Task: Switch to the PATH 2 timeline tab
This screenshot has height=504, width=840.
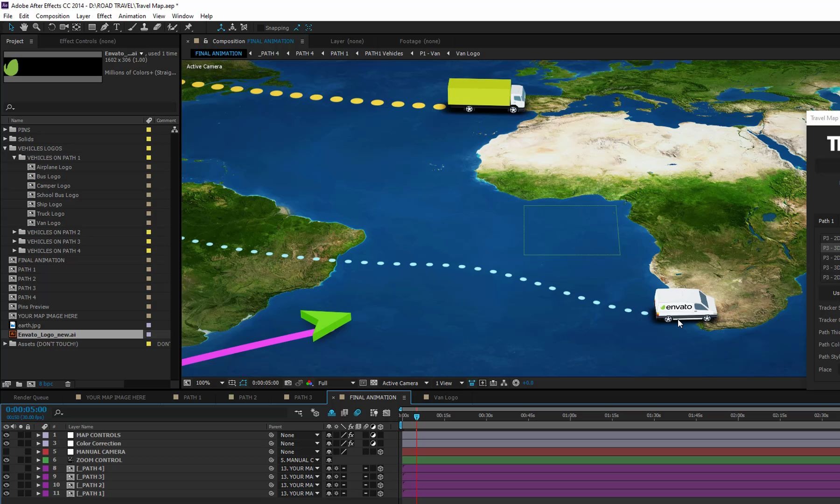Action: [x=247, y=398]
